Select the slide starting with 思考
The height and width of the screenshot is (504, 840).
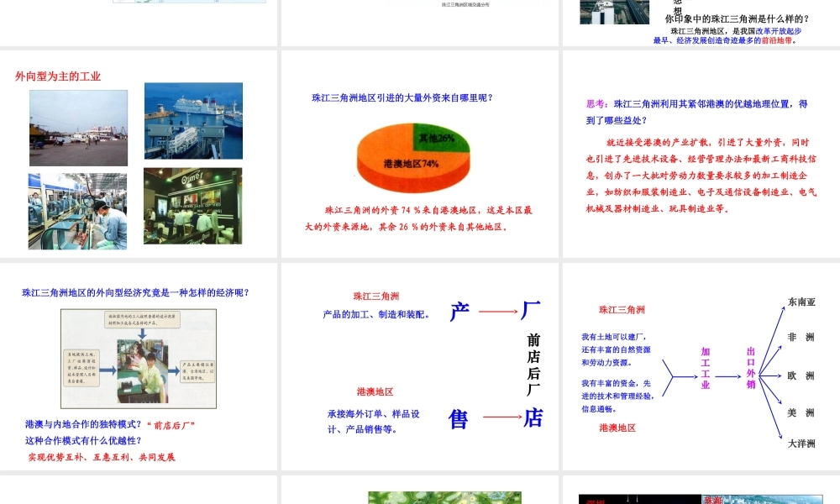point(701,155)
